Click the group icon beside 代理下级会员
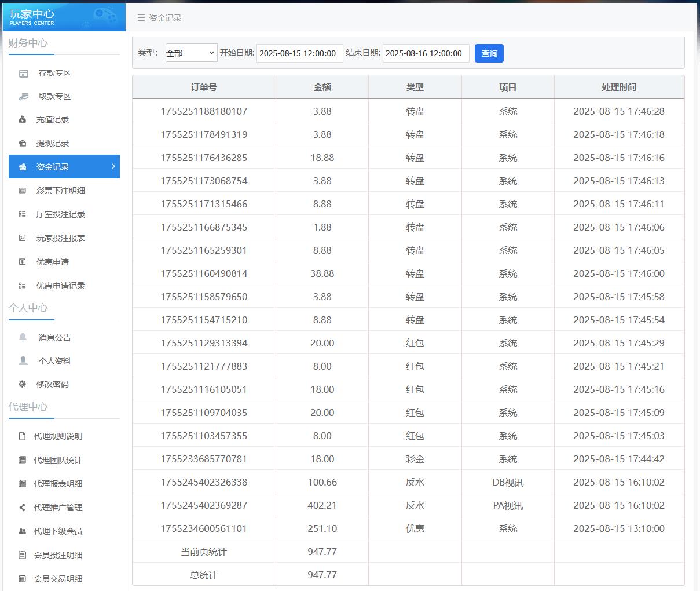This screenshot has height=591, width=700. click(23, 531)
